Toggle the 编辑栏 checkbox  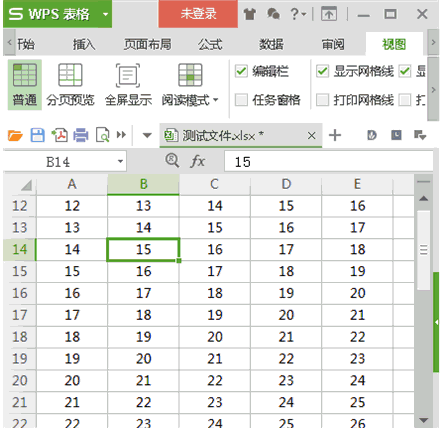(241, 71)
